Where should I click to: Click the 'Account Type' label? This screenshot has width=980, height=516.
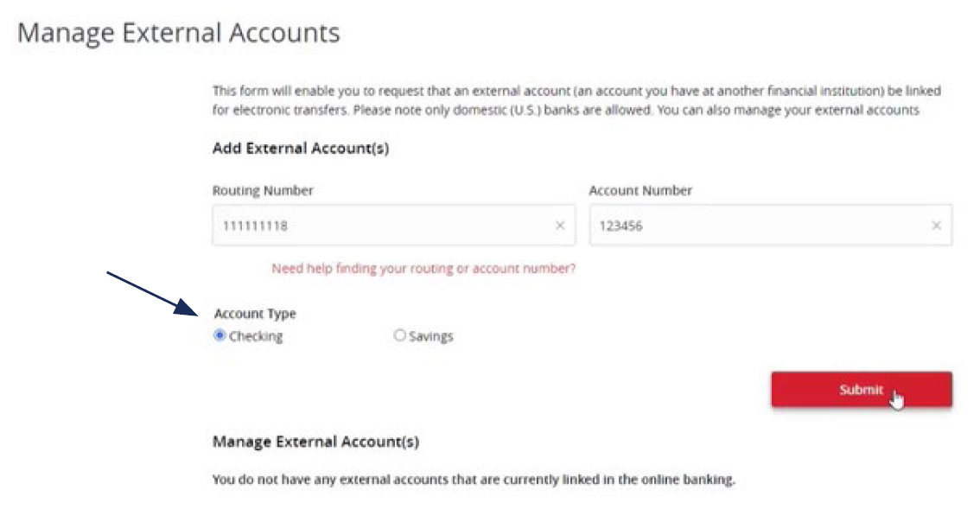point(255,314)
